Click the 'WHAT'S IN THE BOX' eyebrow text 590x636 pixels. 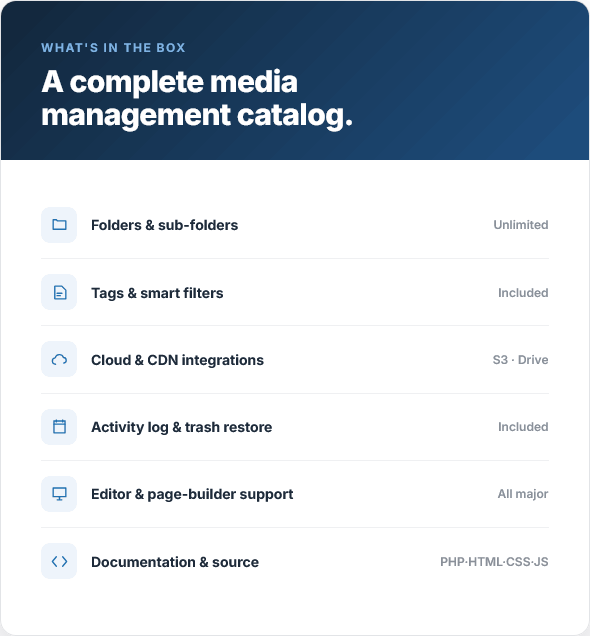point(113,48)
